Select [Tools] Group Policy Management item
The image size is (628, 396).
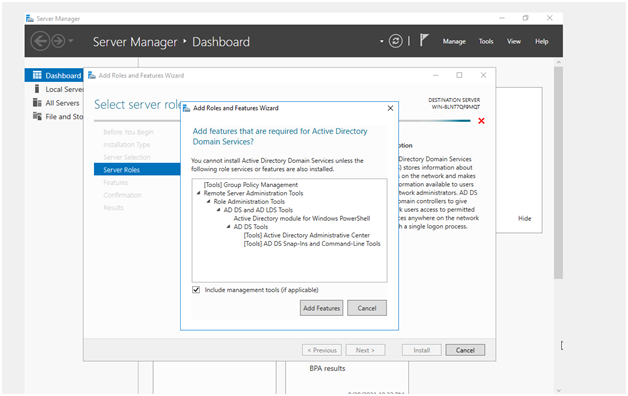tap(251, 185)
